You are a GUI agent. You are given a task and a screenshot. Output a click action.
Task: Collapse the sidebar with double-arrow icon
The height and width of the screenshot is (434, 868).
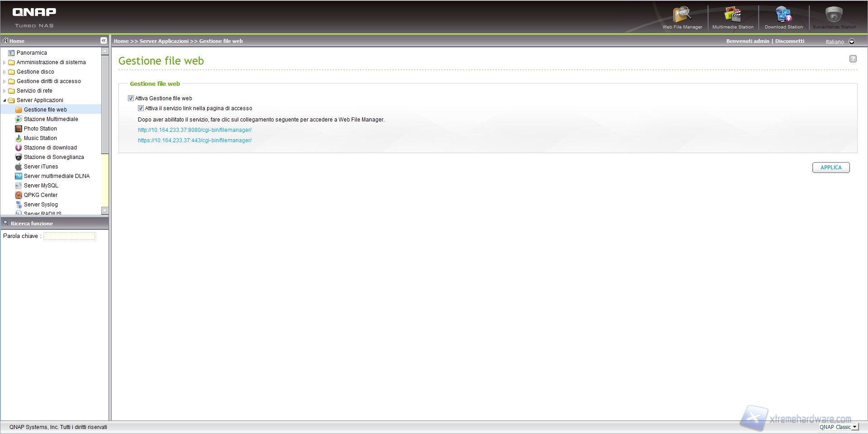[104, 41]
